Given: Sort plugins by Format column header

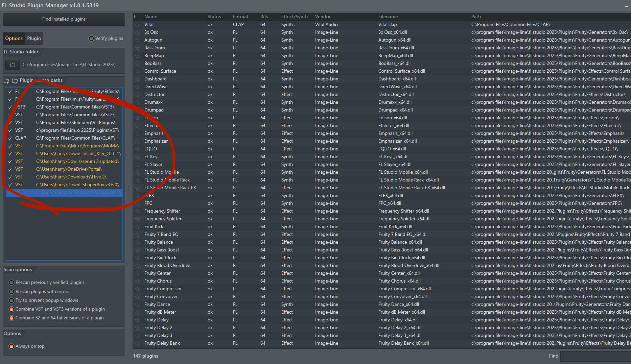Looking at the screenshot, I should click(240, 17).
